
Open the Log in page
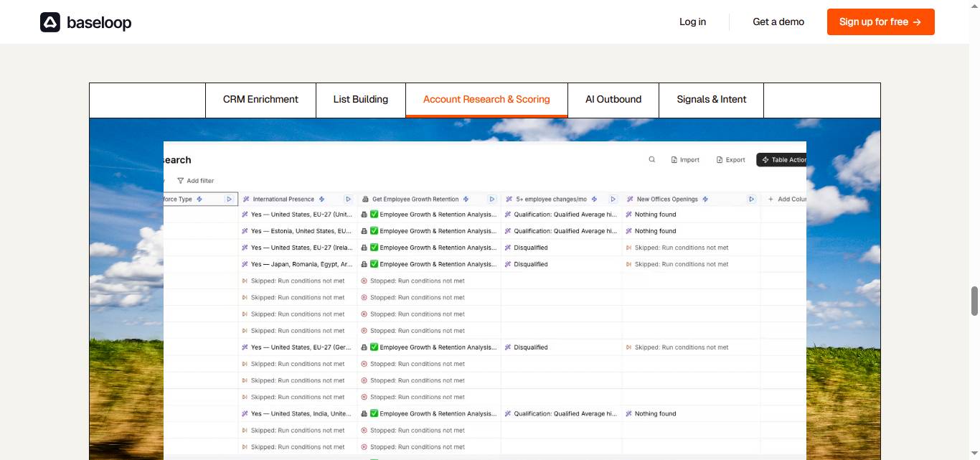692,22
